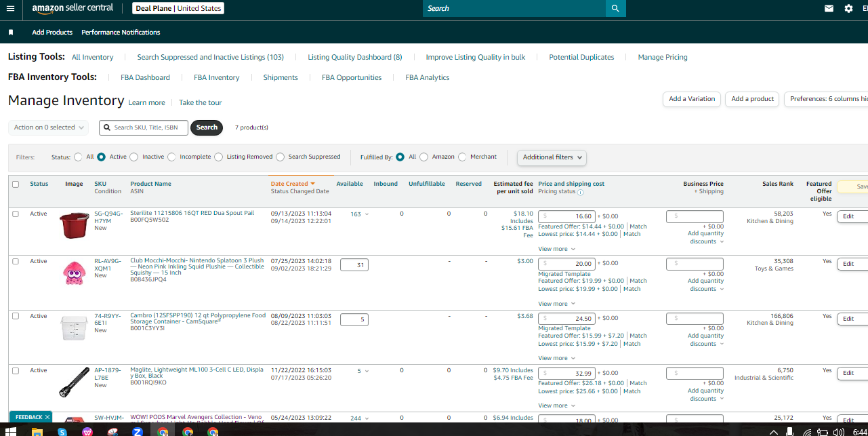The image size is (868, 436).
Task: Expand Add quantity discounts for Sterilite row
Action: pos(705,237)
